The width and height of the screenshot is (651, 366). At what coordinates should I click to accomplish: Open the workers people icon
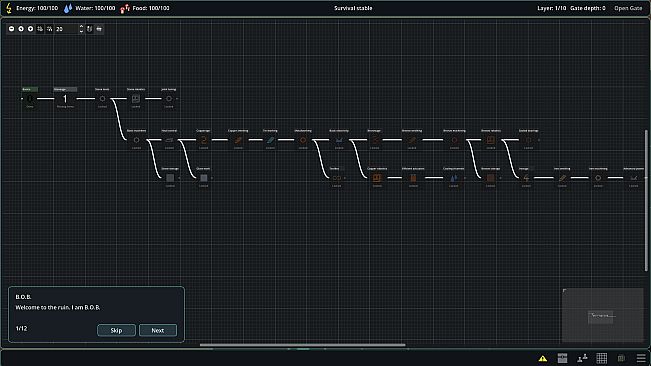[582, 358]
